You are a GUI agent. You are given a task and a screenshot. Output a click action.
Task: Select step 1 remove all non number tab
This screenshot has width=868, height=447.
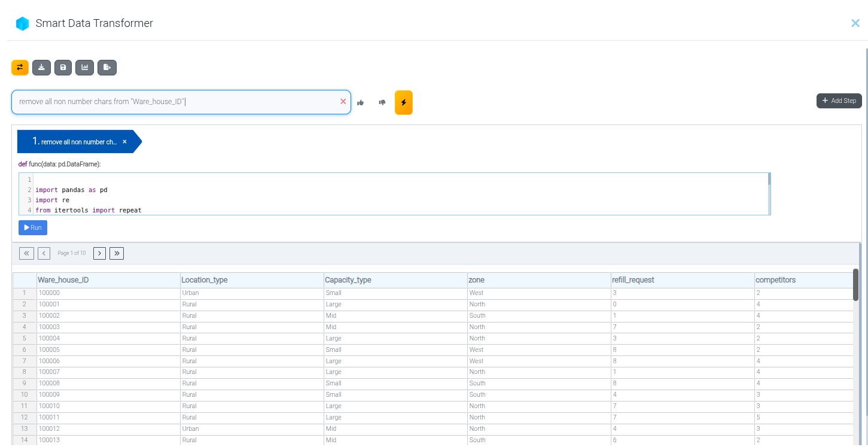point(75,142)
